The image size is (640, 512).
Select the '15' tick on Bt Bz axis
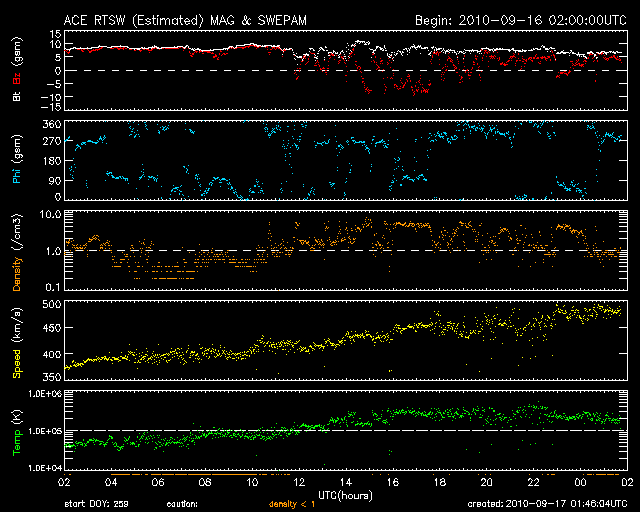56,34
